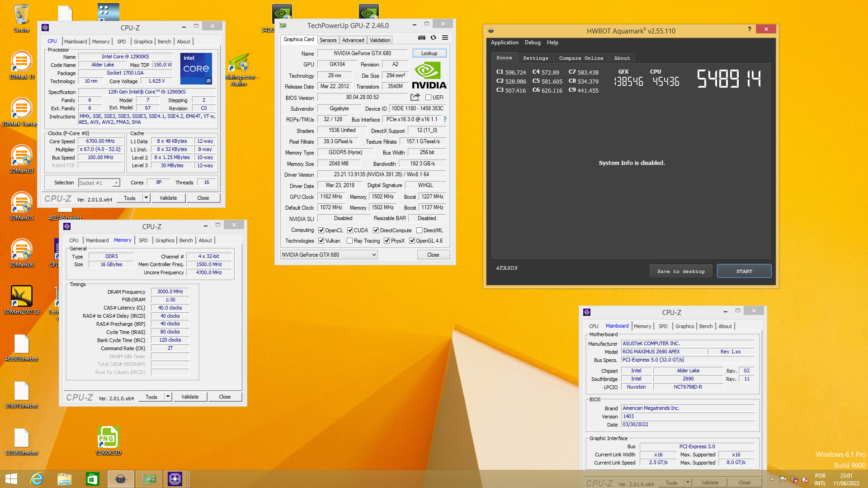The height and width of the screenshot is (488, 868).
Task: Open Application menu in Aquamark
Action: 505,42
